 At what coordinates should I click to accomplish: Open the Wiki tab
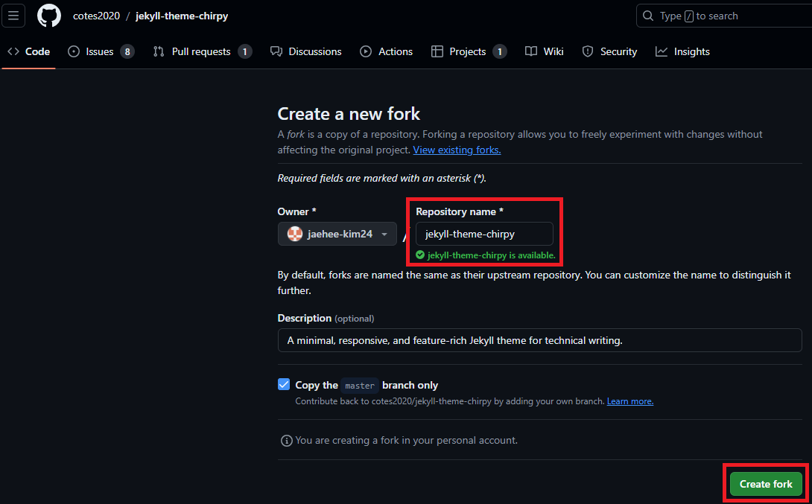pos(545,51)
